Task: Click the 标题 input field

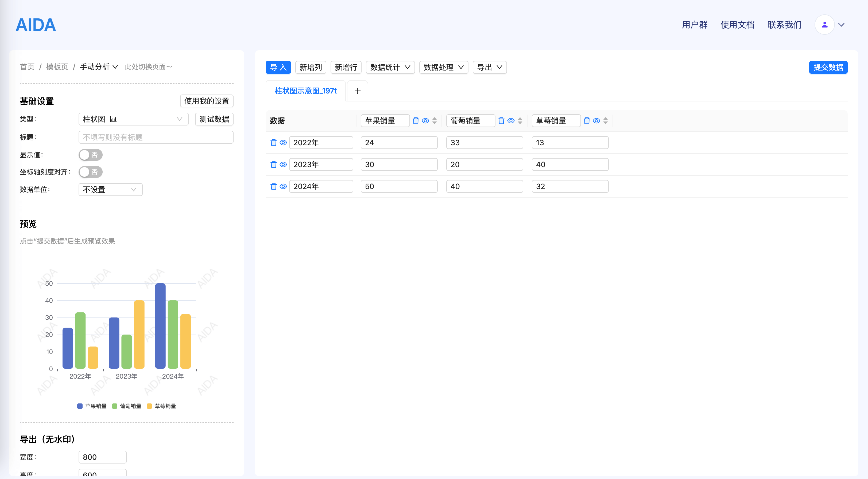Action: [x=156, y=137]
